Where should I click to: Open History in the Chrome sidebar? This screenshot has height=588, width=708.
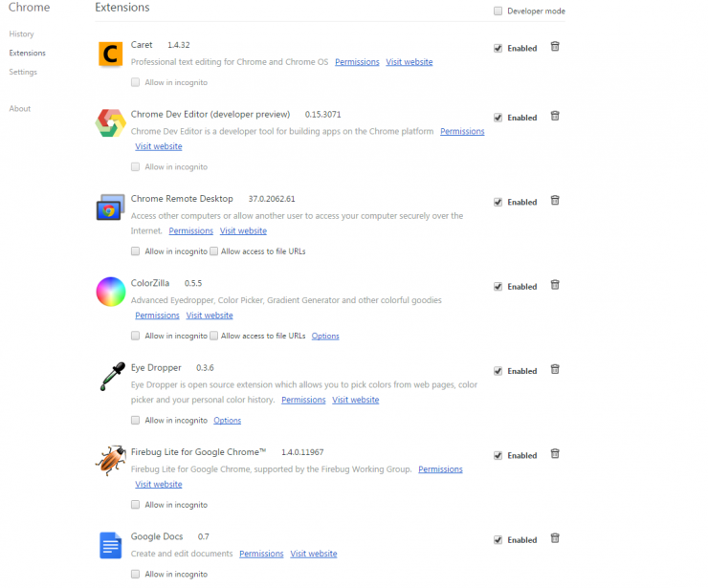(21, 33)
